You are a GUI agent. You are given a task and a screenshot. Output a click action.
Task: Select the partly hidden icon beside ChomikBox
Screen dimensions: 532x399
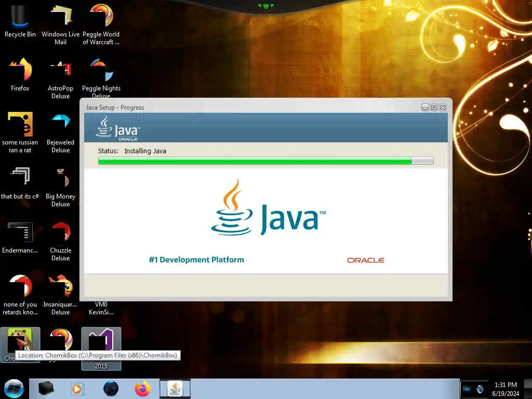pyautogui.click(x=61, y=339)
